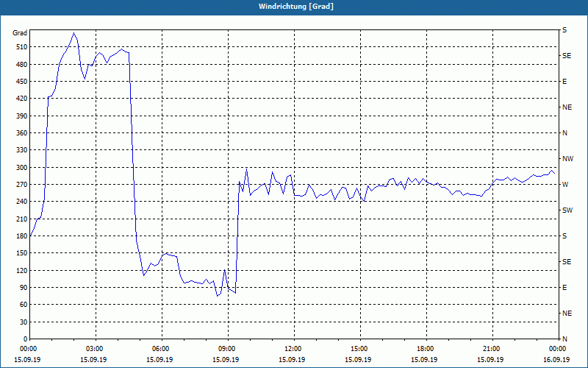Click the 00:00 label above date 16.09.19
The image size is (588, 368).
click(556, 348)
